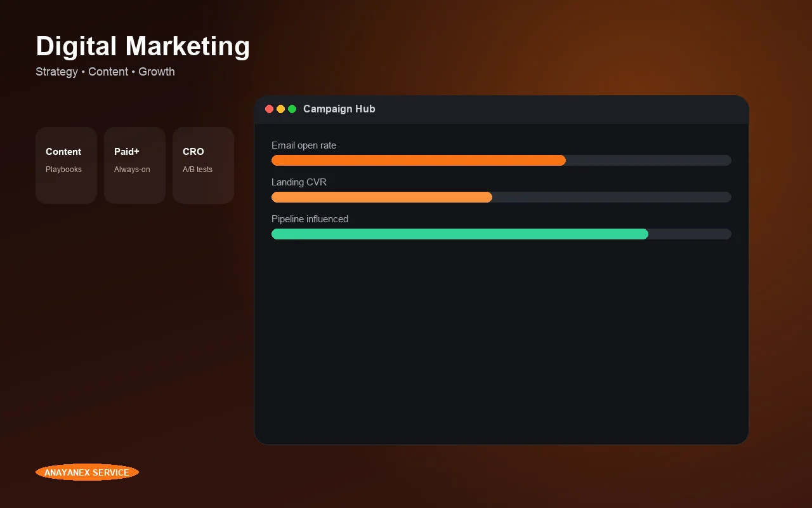Click the Strategy • Content • Growth subtitle
The image size is (812, 508).
point(105,72)
